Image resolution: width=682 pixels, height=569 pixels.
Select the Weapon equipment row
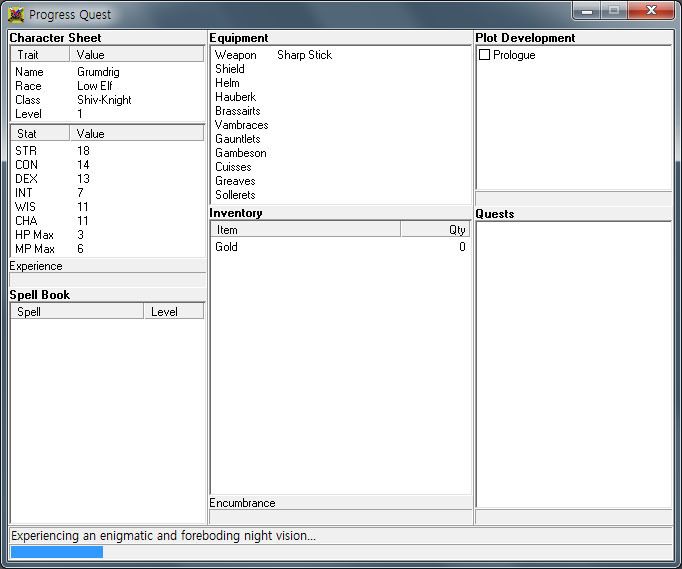(341, 55)
